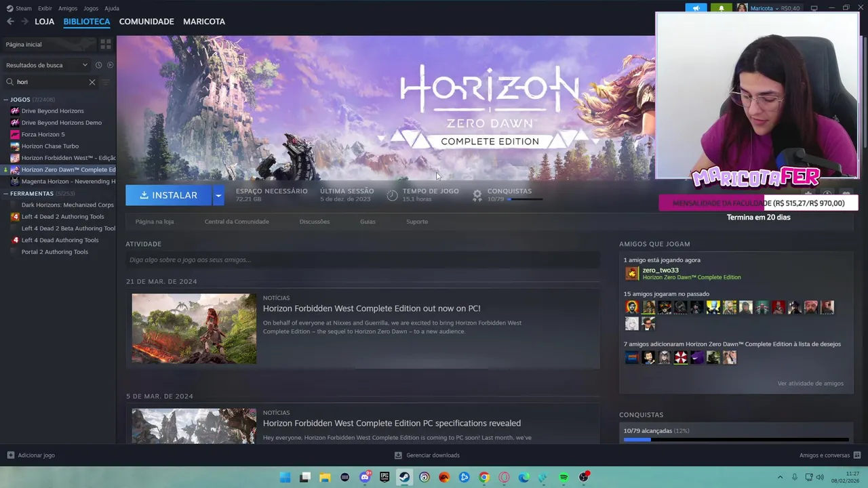
Task: Open the Steam menu
Action: point(19,8)
